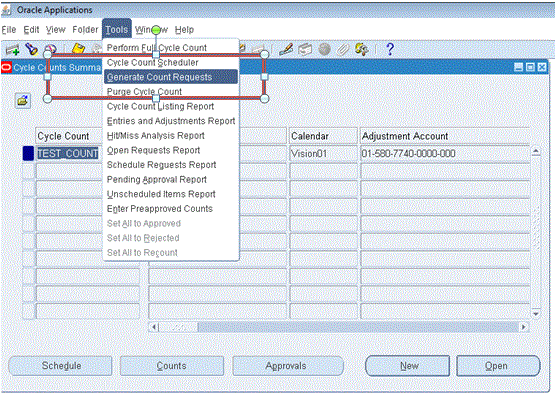Choose Enter Preapproved Counts
The height and width of the screenshot is (403, 556).
point(160,209)
